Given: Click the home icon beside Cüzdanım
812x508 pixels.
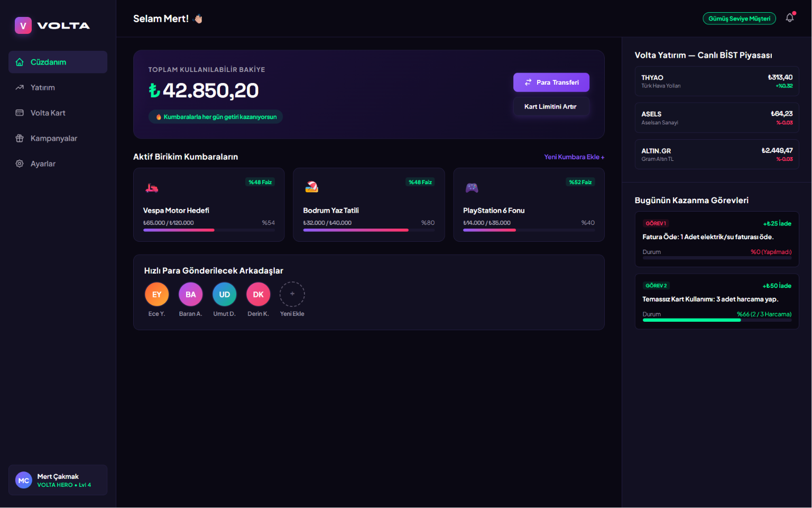Looking at the screenshot, I should coord(20,62).
